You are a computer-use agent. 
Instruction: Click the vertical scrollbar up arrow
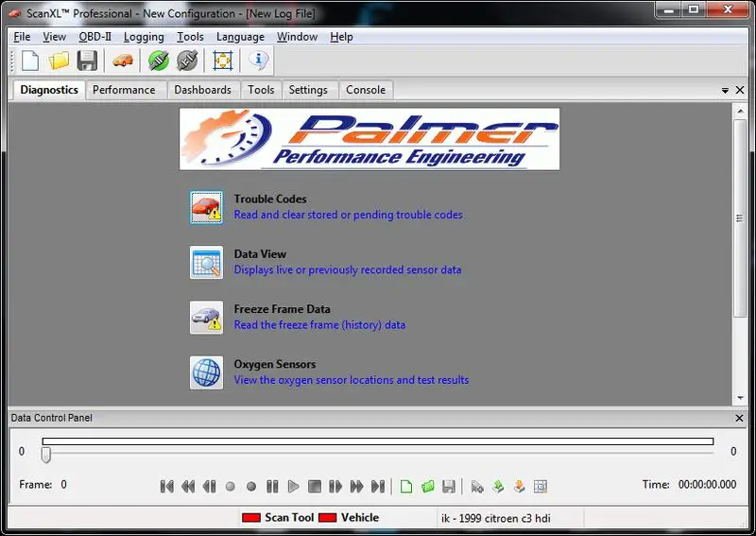pos(740,111)
